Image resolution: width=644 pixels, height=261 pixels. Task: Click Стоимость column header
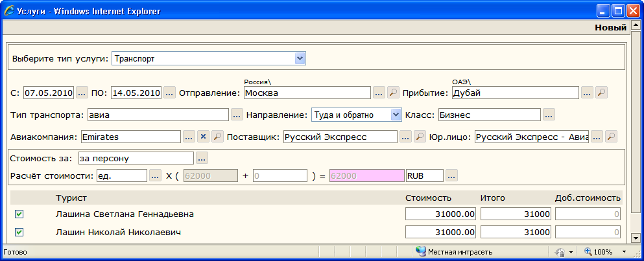[x=429, y=198]
